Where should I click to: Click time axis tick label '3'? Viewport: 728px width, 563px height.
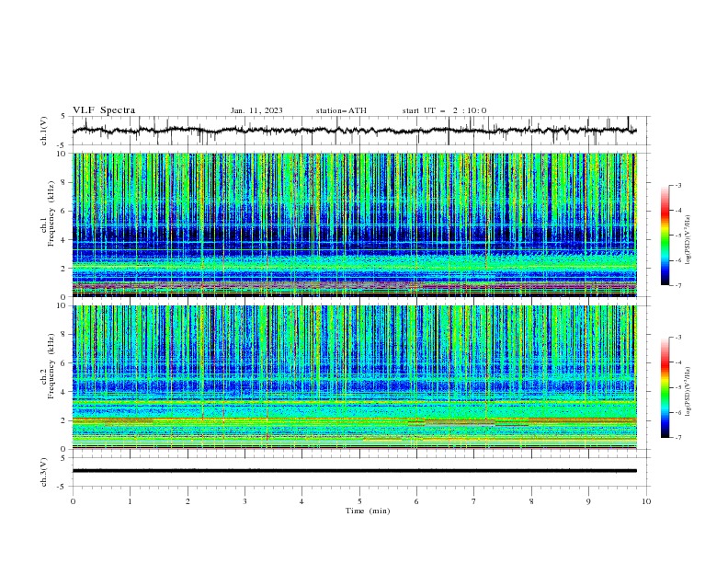click(x=245, y=501)
